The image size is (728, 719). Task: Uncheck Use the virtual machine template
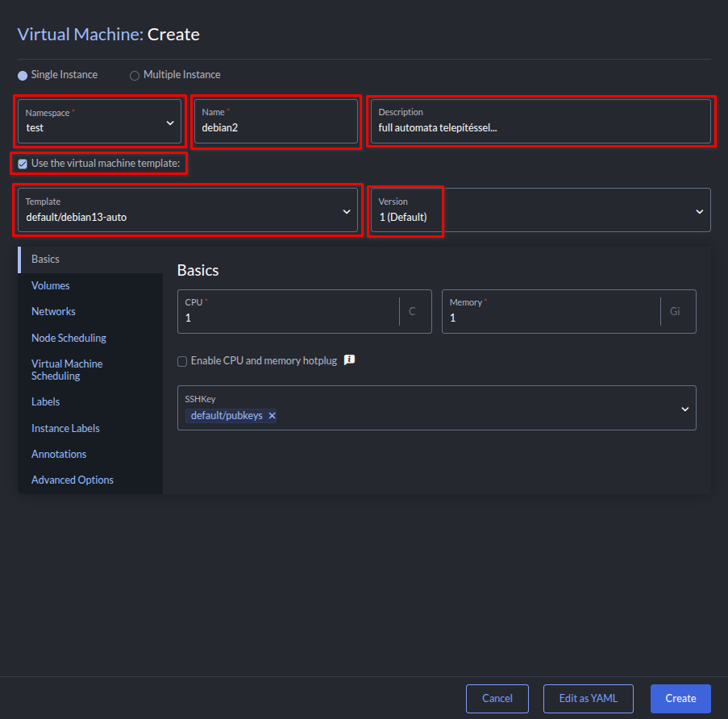23,164
